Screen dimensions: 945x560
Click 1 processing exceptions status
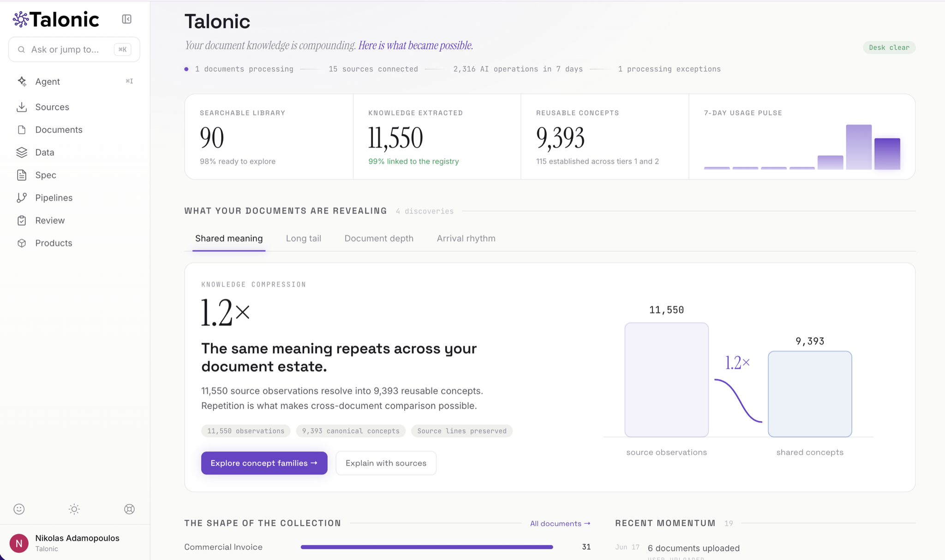[669, 69]
